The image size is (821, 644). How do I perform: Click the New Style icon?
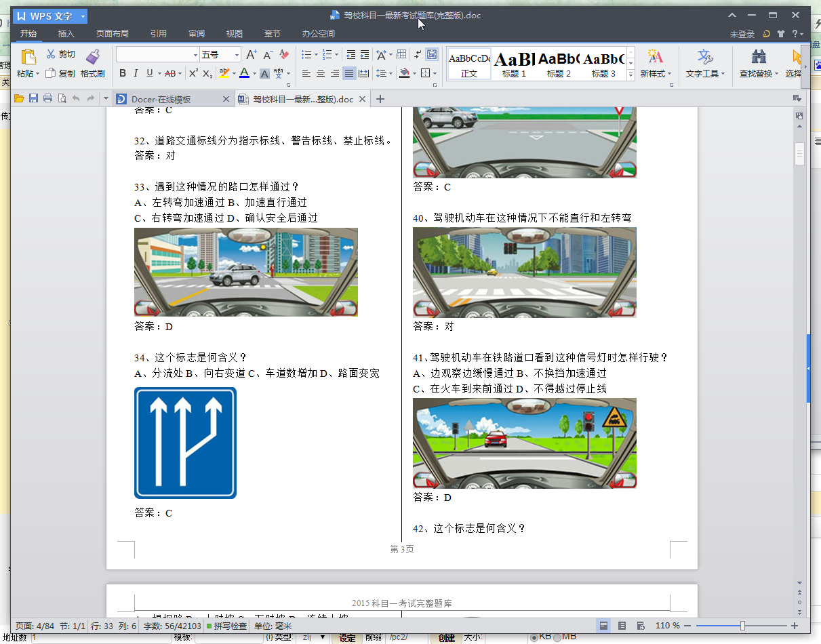pyautogui.click(x=655, y=56)
